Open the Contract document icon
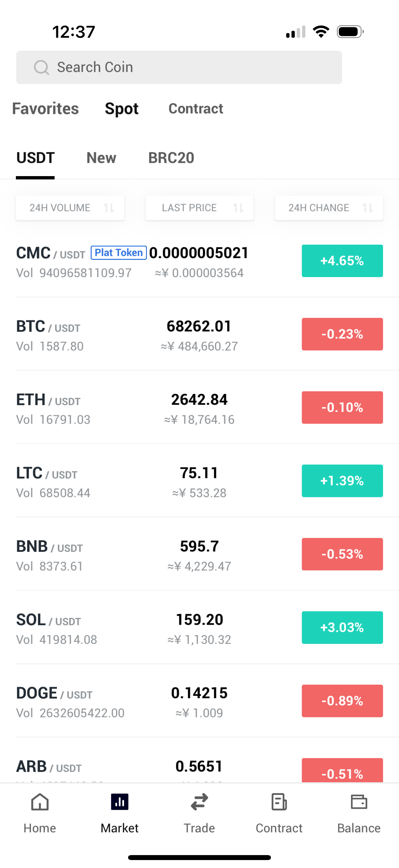The height and width of the screenshot is (868, 399). 279,801
